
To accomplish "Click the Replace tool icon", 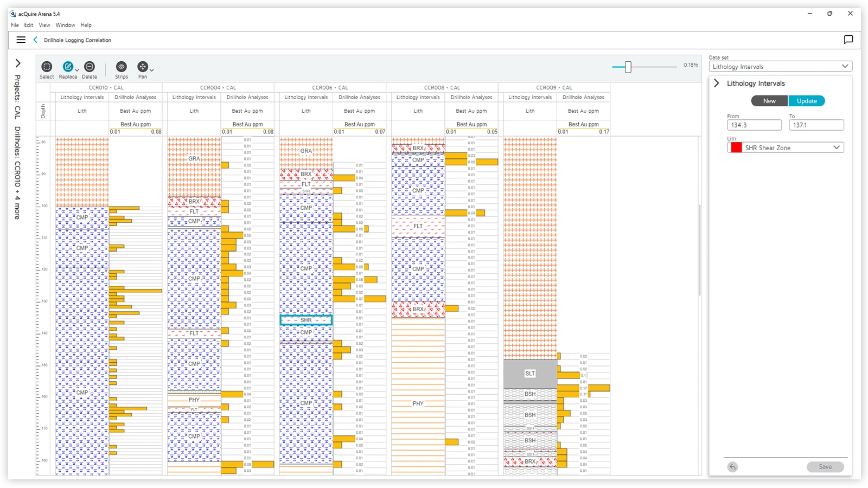I will tap(68, 67).
